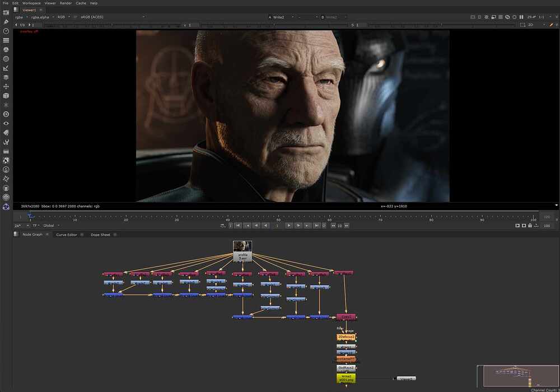Open the Help menu
Image resolution: width=560 pixels, height=392 pixels.
pos(94,3)
